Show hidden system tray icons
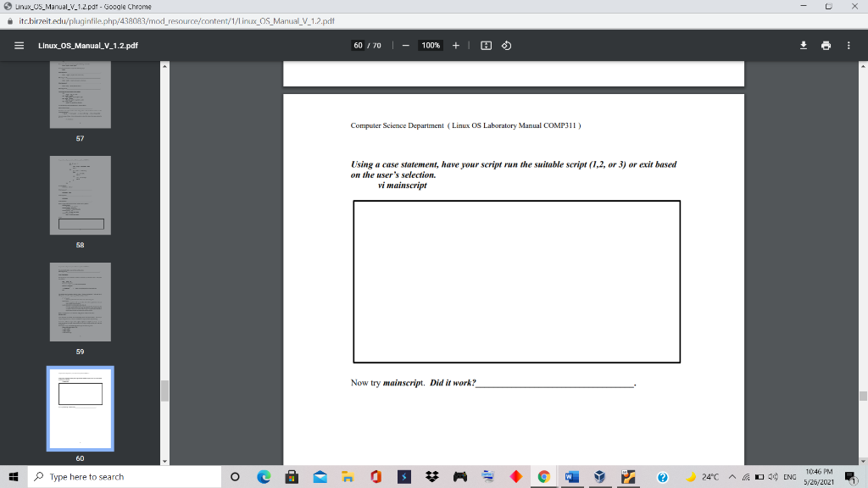The height and width of the screenshot is (488, 868). 732,476
